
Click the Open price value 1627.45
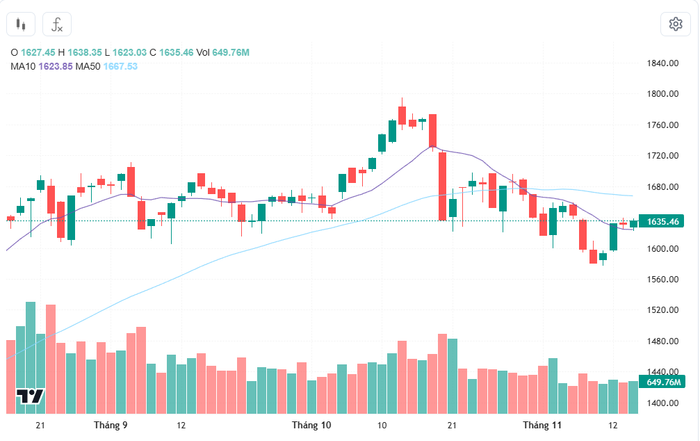pyautogui.click(x=37, y=52)
